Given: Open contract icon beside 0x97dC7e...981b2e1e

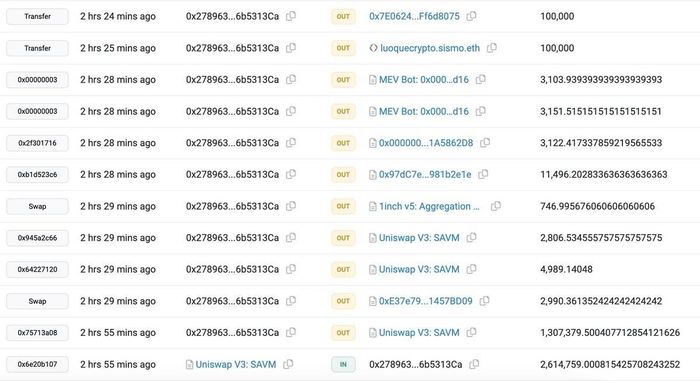Looking at the screenshot, I should tap(373, 175).
